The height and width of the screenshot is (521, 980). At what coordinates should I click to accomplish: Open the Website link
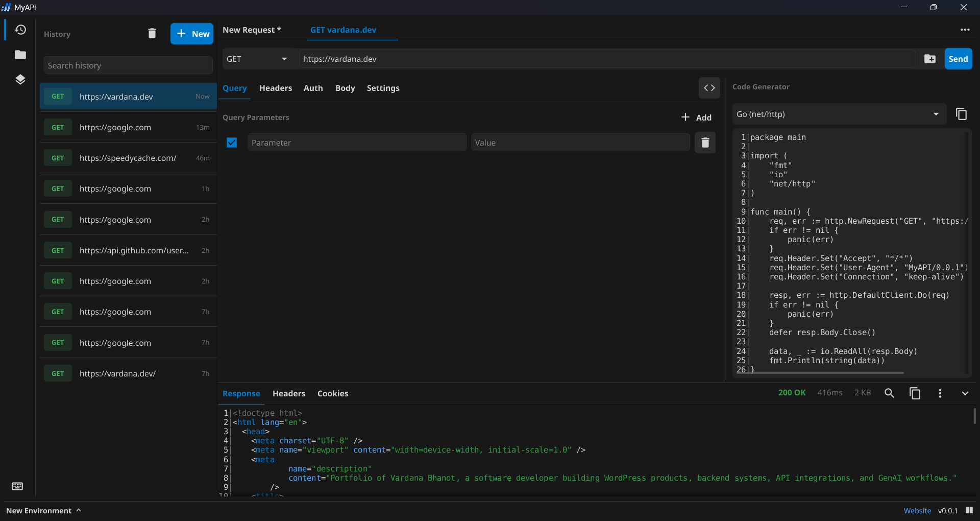(x=917, y=510)
